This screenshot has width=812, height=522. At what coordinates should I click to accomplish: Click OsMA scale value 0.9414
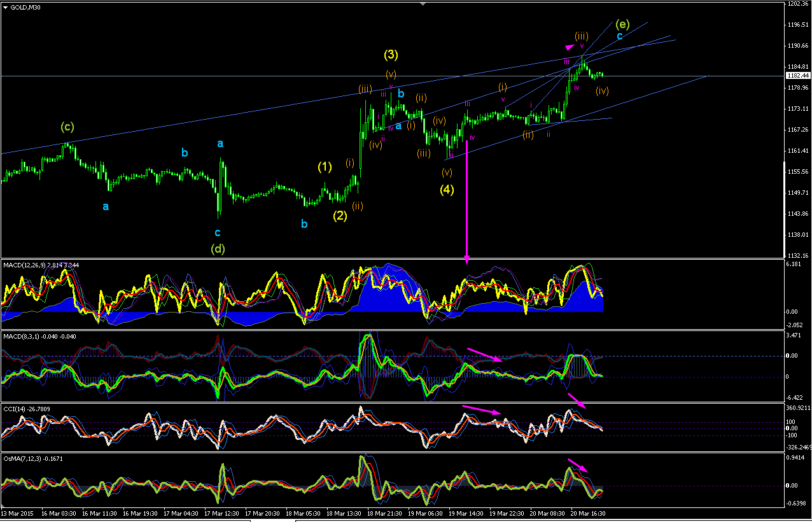(x=795, y=458)
